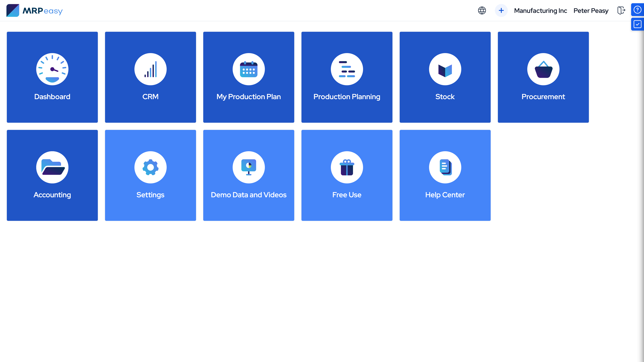Open the Accounting folder icon
Screen dimensions: 644x362
point(52,167)
